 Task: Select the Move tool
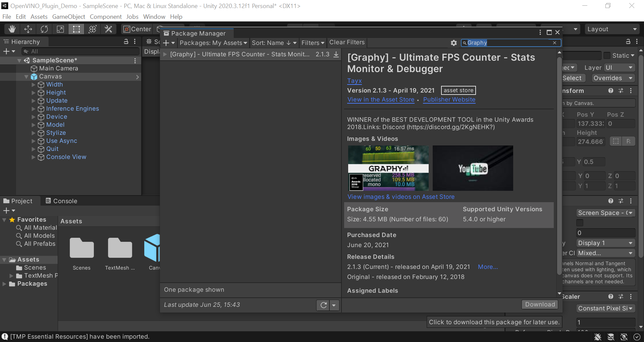click(28, 29)
